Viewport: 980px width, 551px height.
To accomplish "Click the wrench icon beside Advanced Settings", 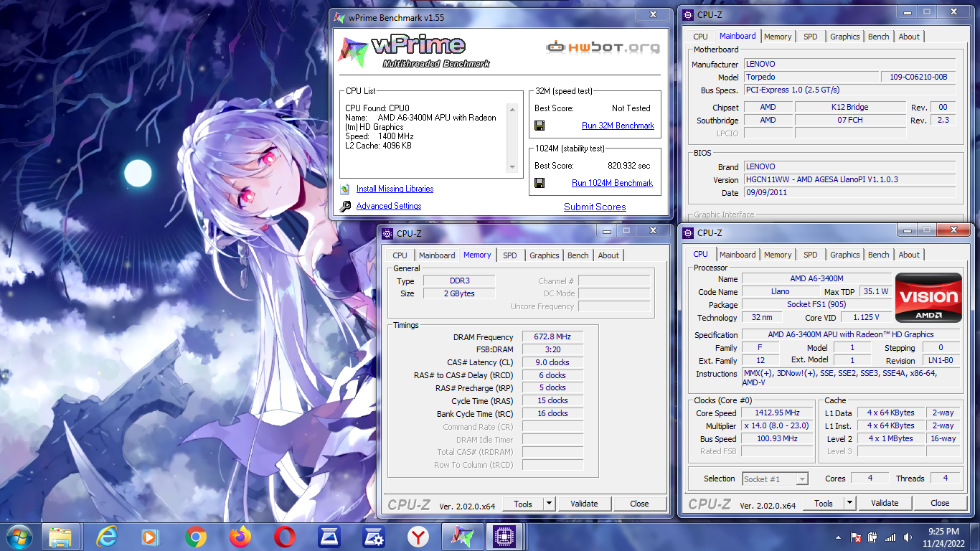I will pyautogui.click(x=346, y=206).
